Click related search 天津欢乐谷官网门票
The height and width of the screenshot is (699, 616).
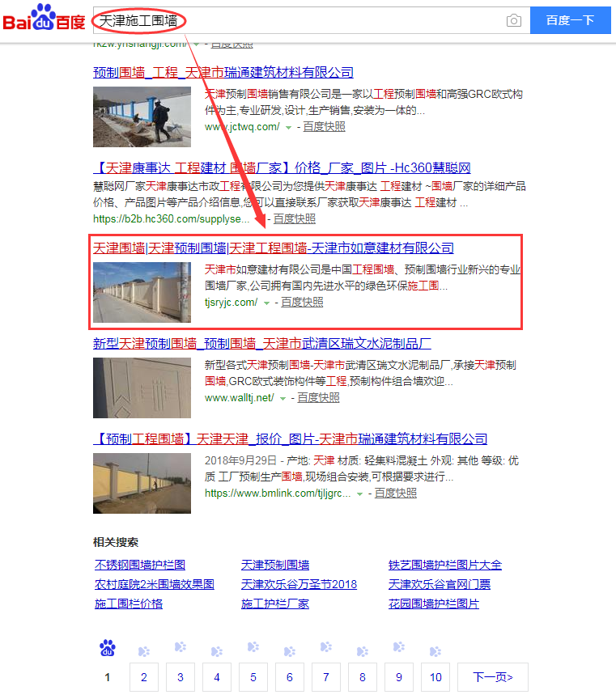(x=440, y=584)
